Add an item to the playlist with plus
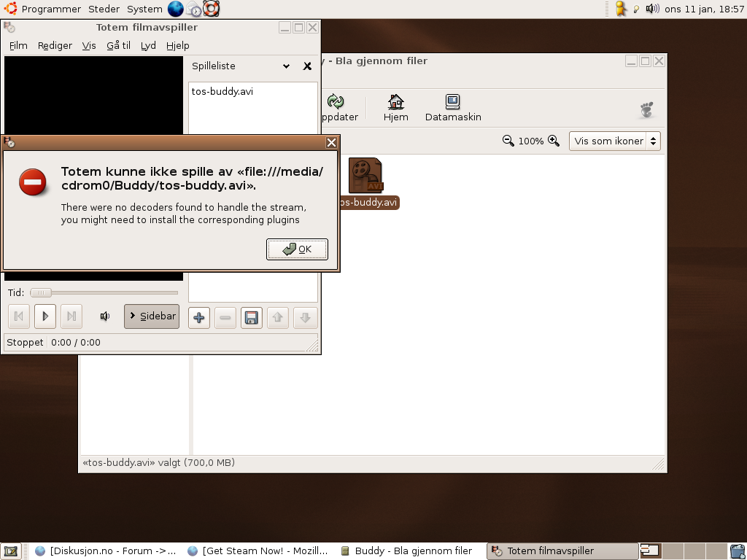The height and width of the screenshot is (560, 747). coord(199,318)
